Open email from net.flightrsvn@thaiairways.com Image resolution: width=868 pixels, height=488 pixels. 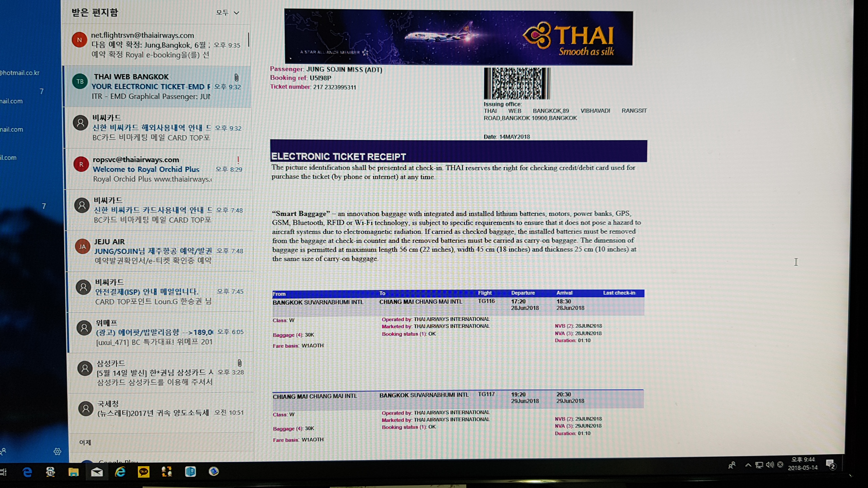[157, 45]
